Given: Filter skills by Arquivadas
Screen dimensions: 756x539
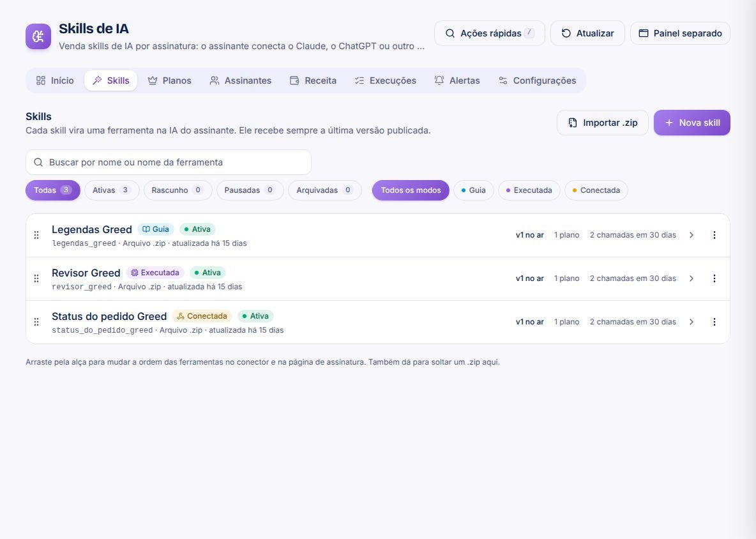Looking at the screenshot, I should [324, 190].
